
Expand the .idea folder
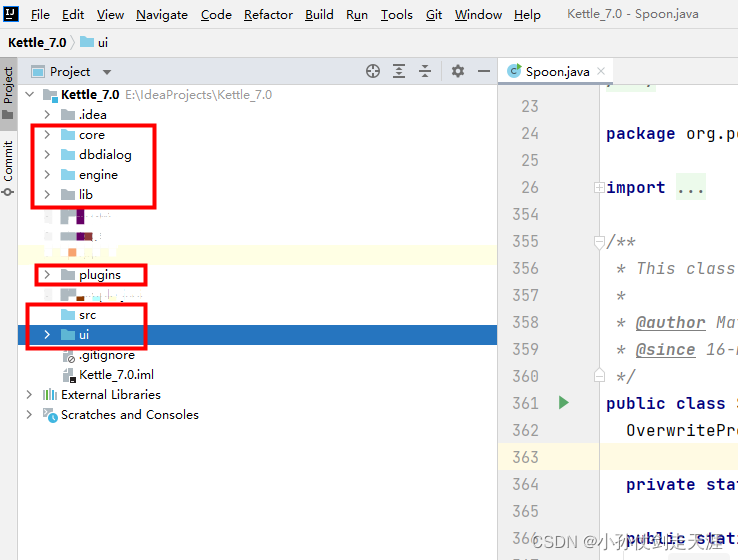tap(47, 114)
